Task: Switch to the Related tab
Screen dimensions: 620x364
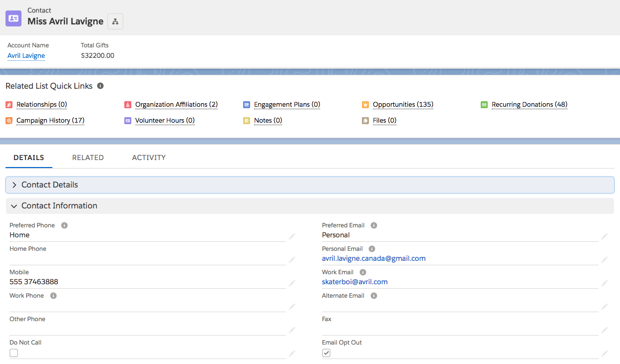Action: pos(88,158)
